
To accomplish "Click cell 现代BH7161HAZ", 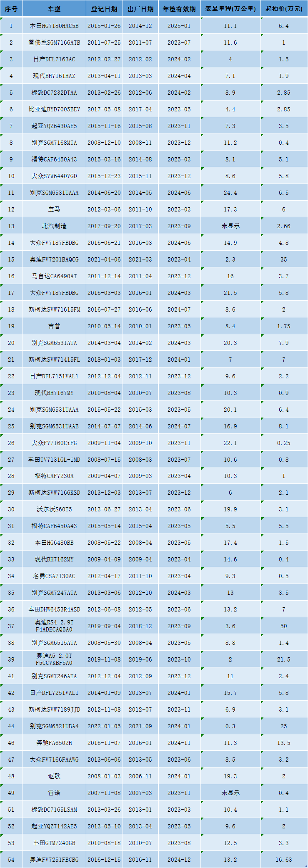I will 54,76.
